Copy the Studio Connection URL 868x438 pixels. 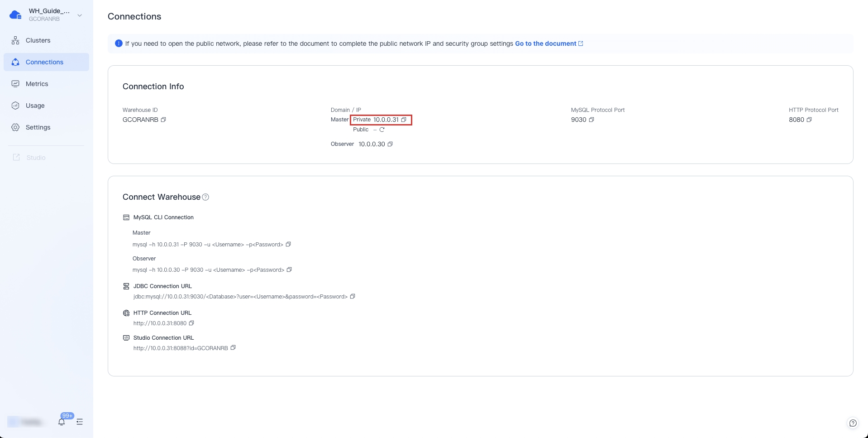[233, 348]
